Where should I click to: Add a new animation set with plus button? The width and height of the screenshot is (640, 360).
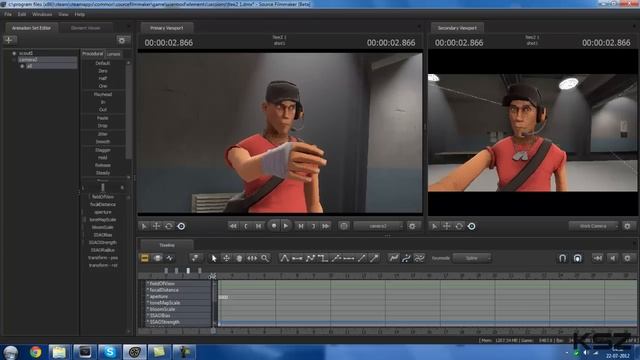point(9,40)
